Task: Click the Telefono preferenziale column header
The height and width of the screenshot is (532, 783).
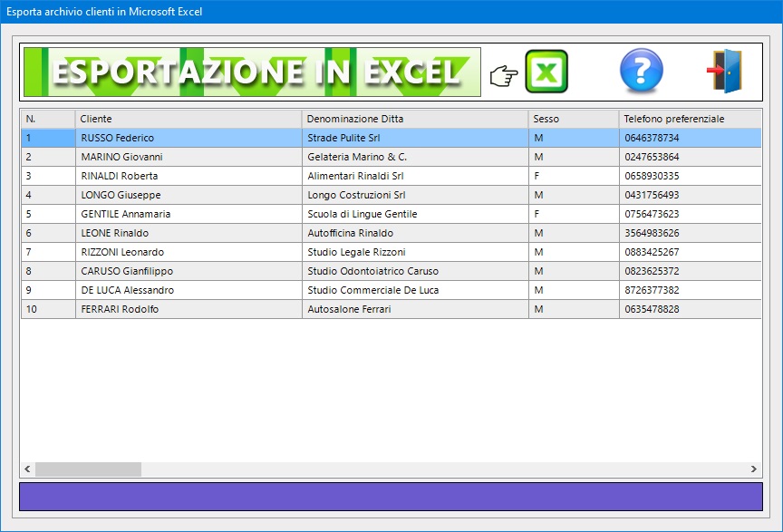Action: point(689,119)
